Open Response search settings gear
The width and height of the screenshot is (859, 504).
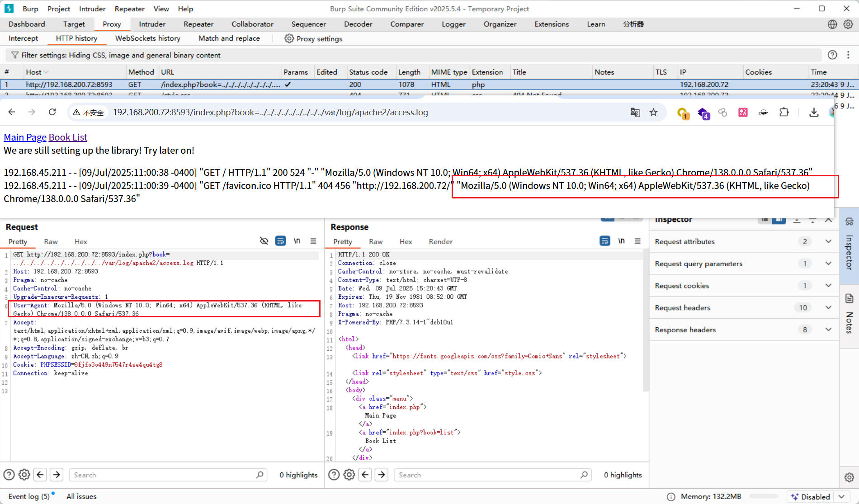pyautogui.click(x=349, y=475)
